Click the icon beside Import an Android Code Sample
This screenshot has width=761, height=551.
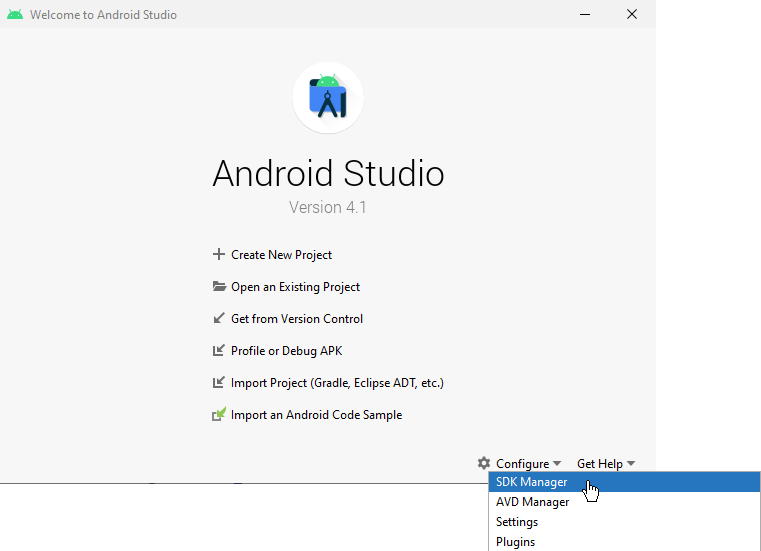[x=219, y=415]
